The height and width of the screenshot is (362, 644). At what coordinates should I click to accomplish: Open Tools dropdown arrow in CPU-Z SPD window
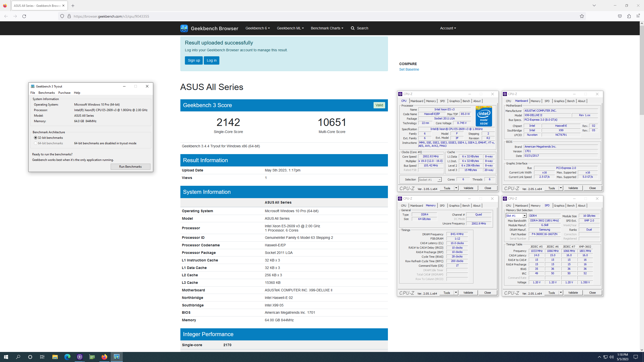point(560,293)
